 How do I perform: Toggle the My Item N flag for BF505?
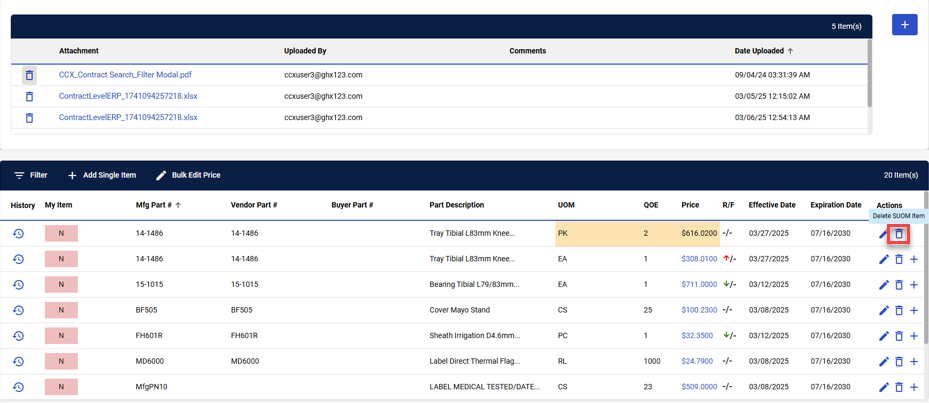pos(61,310)
